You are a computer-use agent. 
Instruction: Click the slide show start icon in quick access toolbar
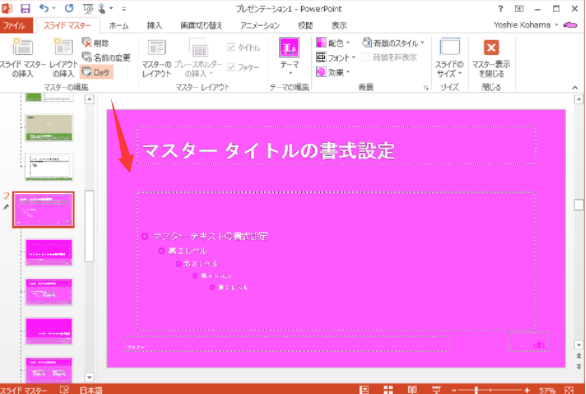[88, 8]
